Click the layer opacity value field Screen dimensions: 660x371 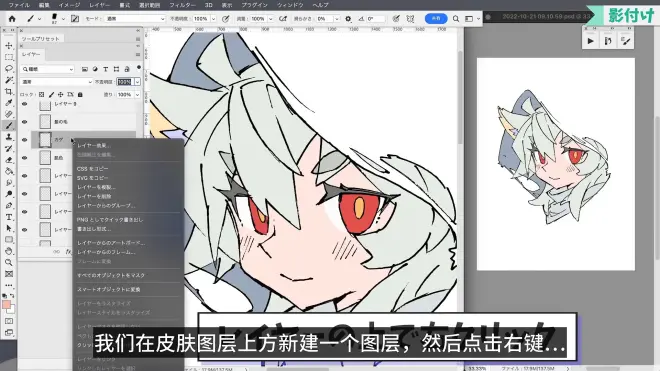(125, 82)
